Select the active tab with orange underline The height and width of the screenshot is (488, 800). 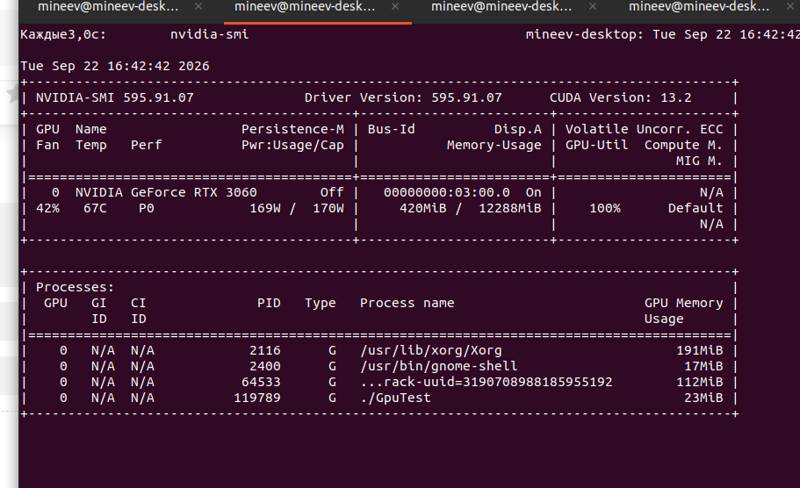(x=305, y=7)
